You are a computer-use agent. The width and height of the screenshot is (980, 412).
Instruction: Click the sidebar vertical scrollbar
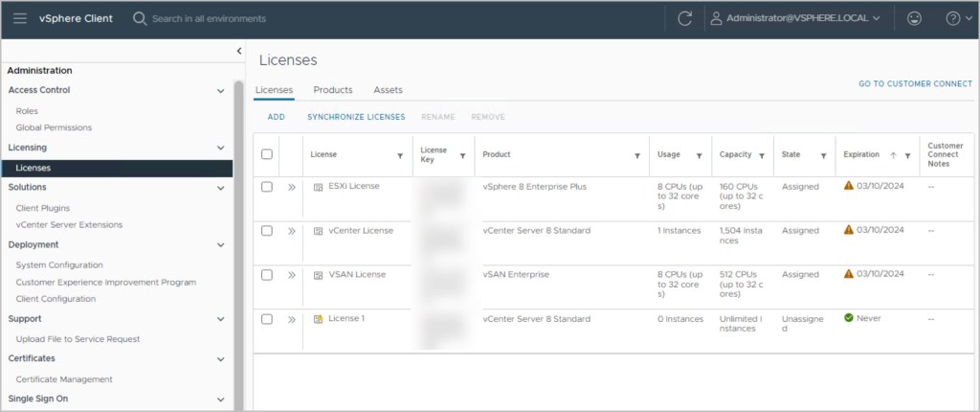tap(238, 240)
